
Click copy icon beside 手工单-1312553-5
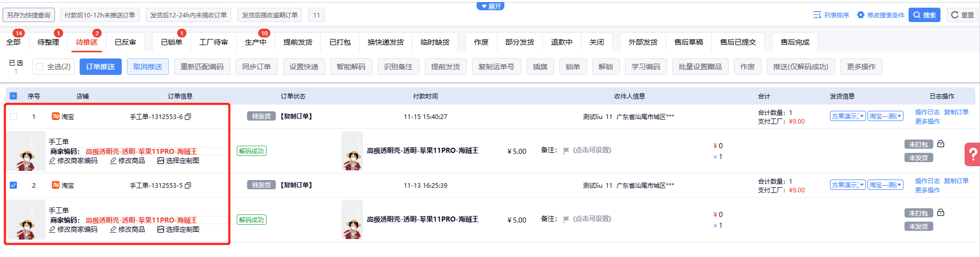pyautogui.click(x=188, y=186)
